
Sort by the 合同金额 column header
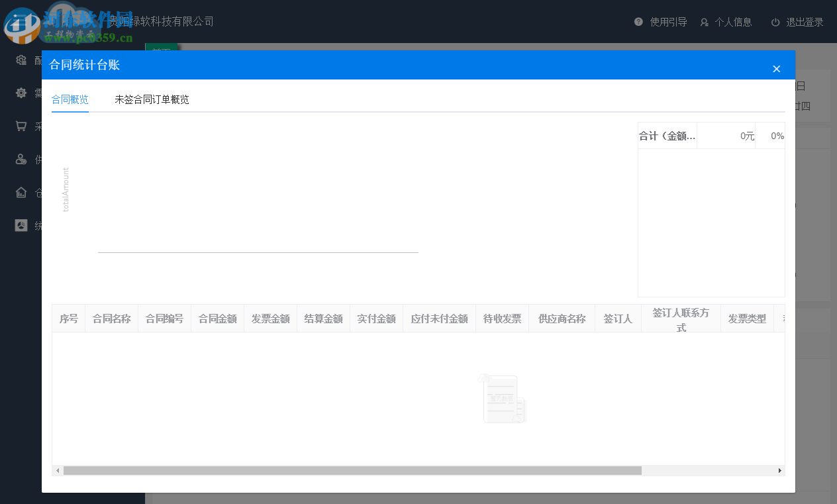pos(217,318)
